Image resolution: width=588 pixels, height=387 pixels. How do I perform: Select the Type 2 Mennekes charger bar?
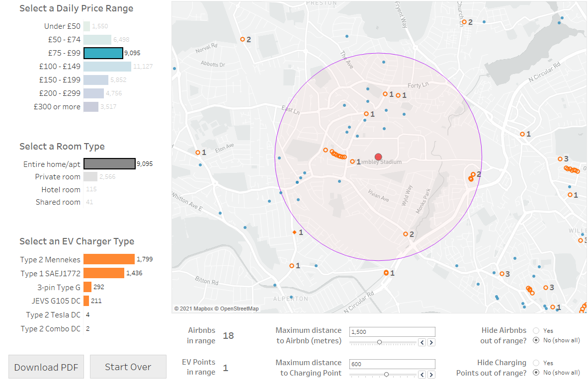(109, 259)
